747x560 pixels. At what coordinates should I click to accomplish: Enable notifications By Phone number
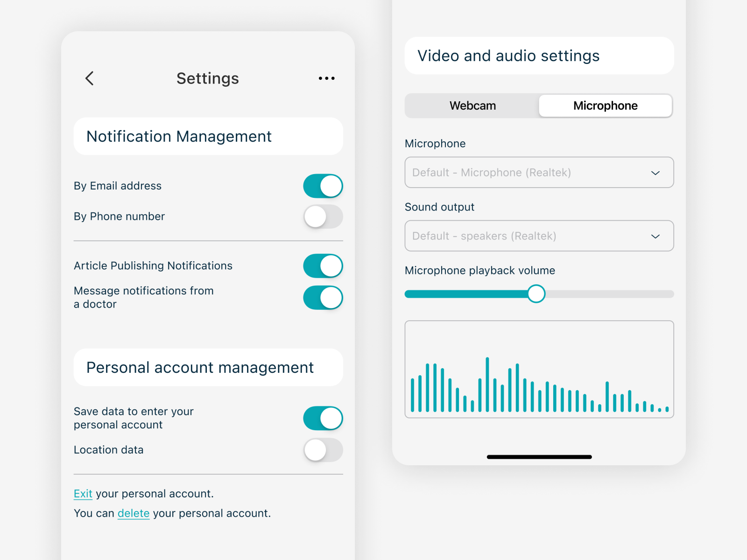323,217
